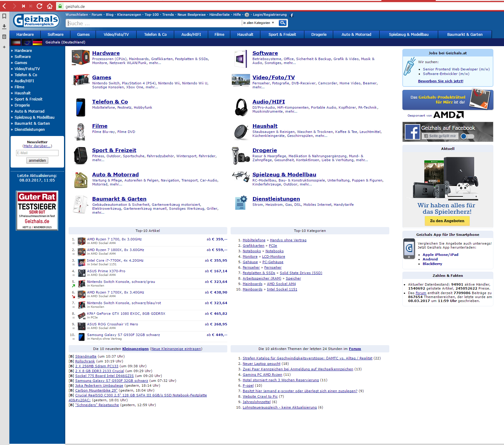Open Neue Bestpreise in top menu

tap(191, 15)
